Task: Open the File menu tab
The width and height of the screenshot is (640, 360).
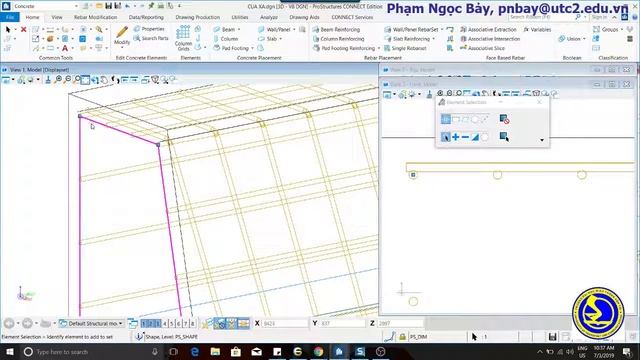Action: pyautogui.click(x=10, y=17)
